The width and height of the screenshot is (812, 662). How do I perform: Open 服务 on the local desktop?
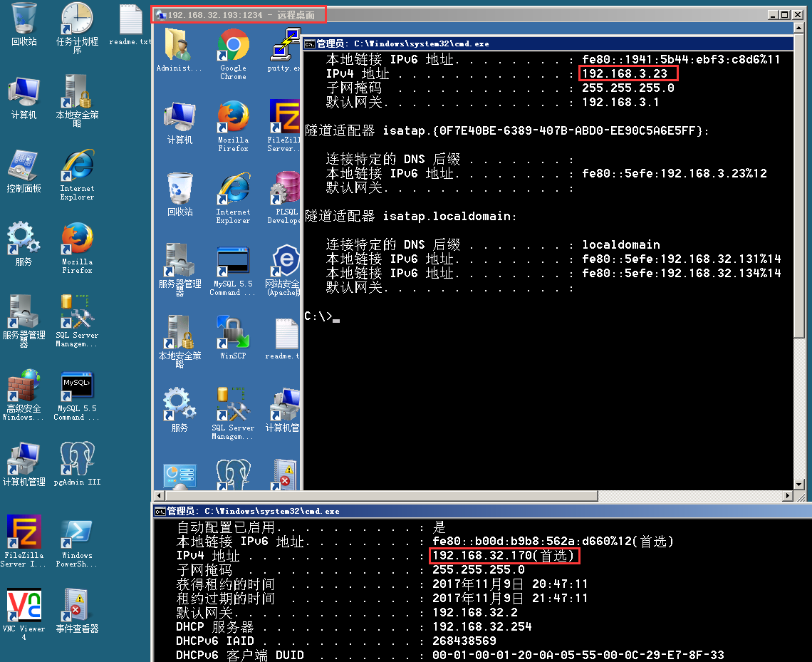click(x=24, y=244)
